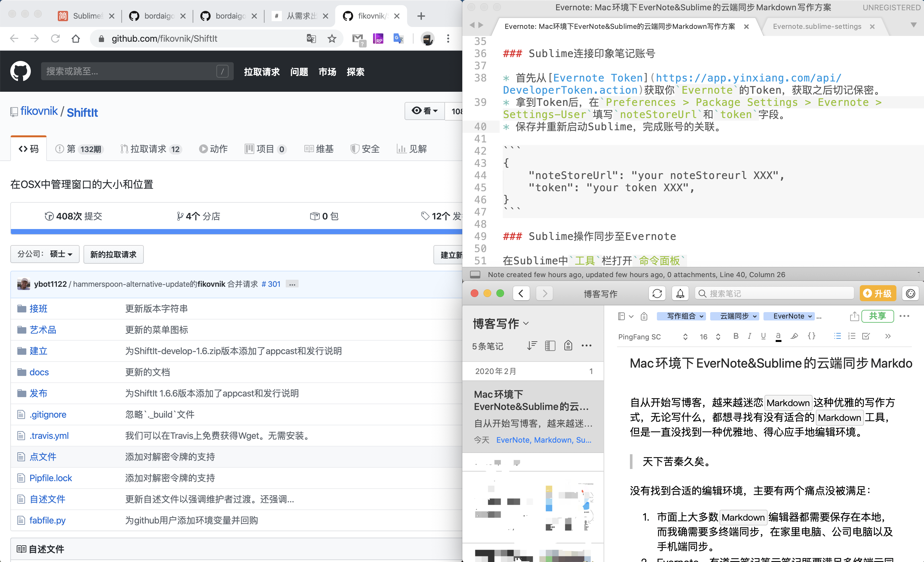Focus the Evernote 搜索笔记 search field
This screenshot has width=924, height=562.
point(774,294)
